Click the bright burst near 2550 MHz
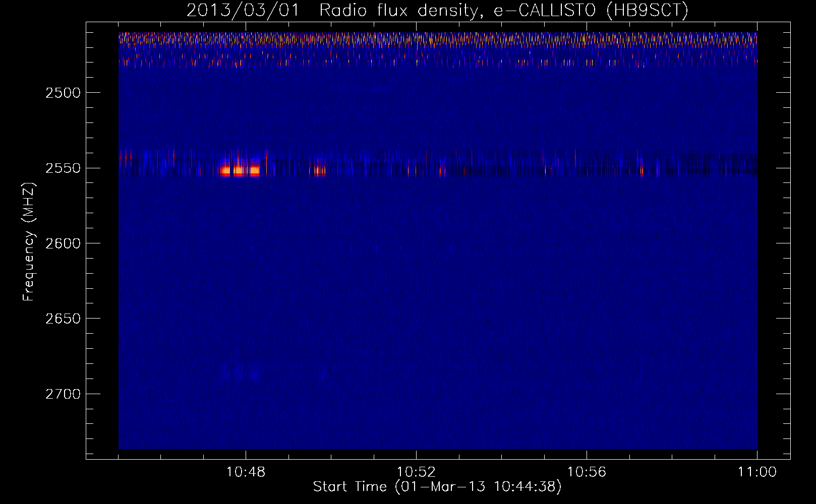 click(240, 170)
